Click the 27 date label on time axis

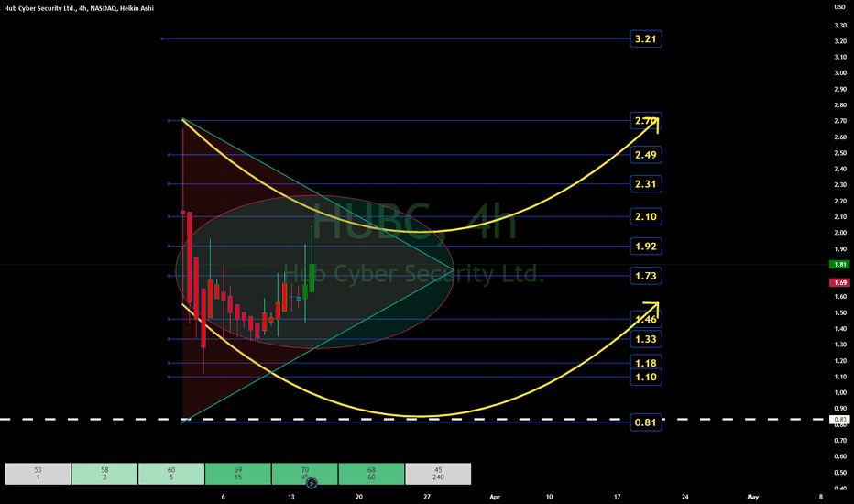(427, 497)
